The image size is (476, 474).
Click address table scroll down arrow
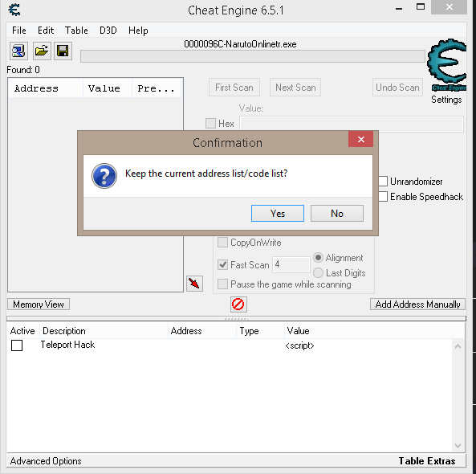[x=458, y=446]
